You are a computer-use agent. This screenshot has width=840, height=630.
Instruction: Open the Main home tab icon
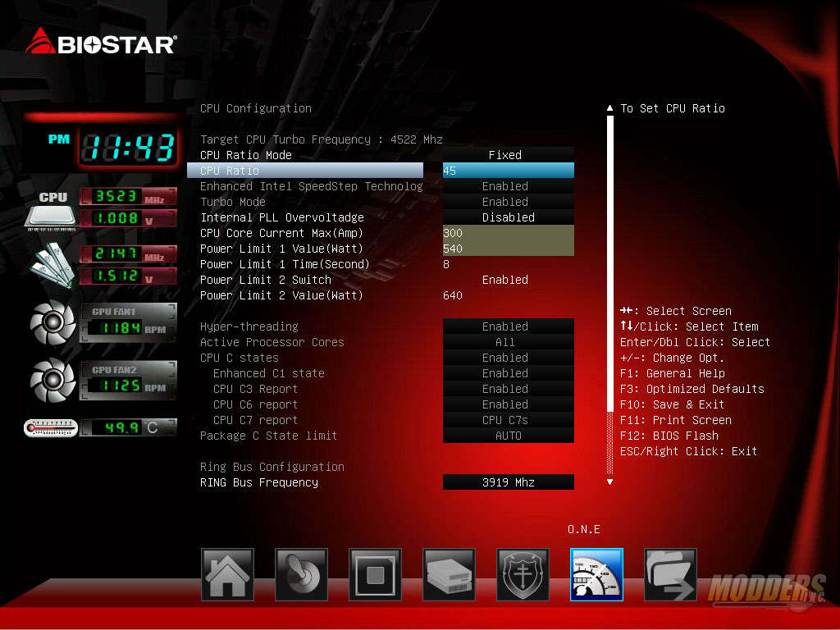227,575
